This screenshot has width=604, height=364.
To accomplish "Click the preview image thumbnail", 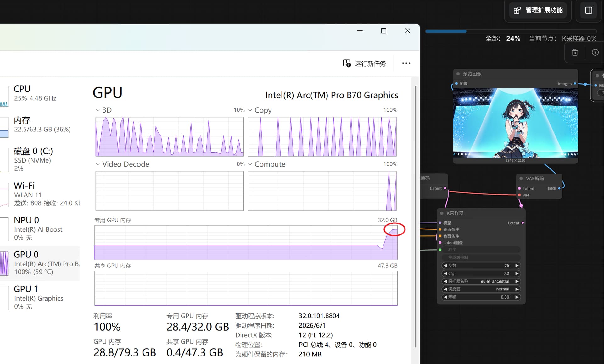I will [515, 123].
